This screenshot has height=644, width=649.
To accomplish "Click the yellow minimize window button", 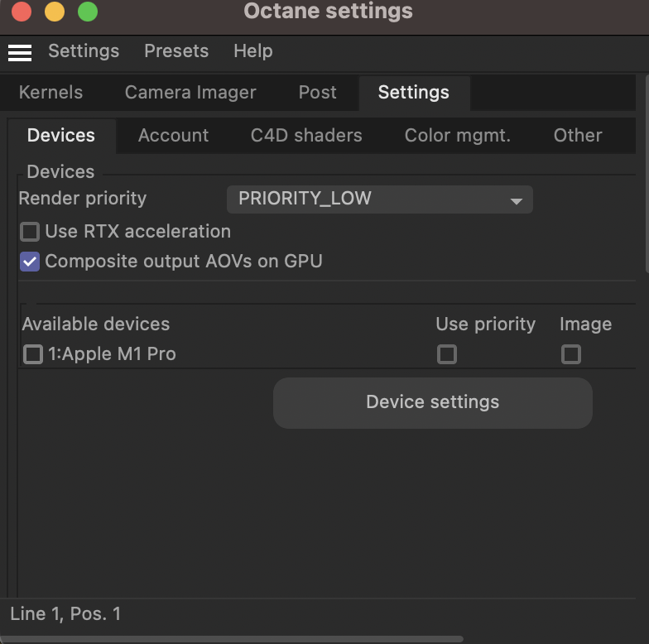I will click(55, 12).
